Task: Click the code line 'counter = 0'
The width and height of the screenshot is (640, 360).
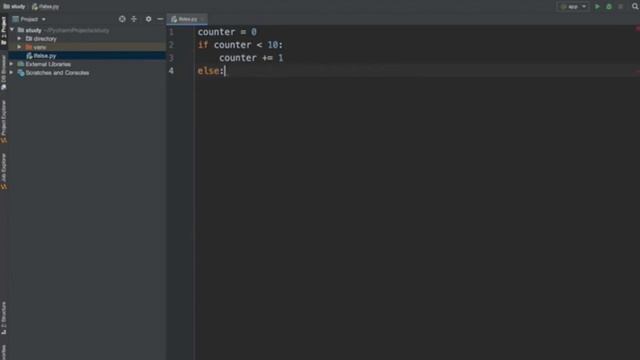Action: [227, 32]
